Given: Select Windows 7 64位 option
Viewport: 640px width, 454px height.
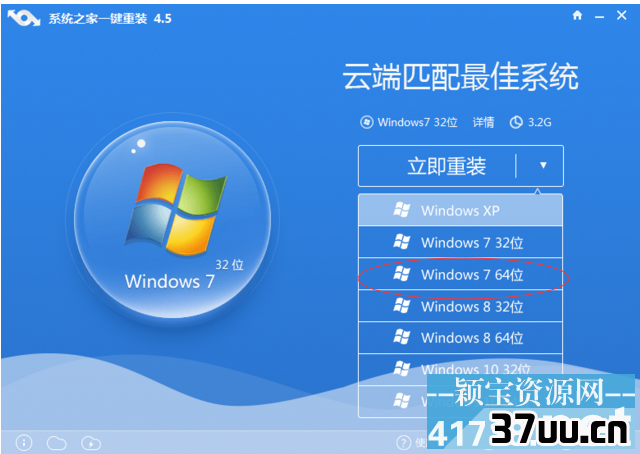Looking at the screenshot, I should 460,274.
